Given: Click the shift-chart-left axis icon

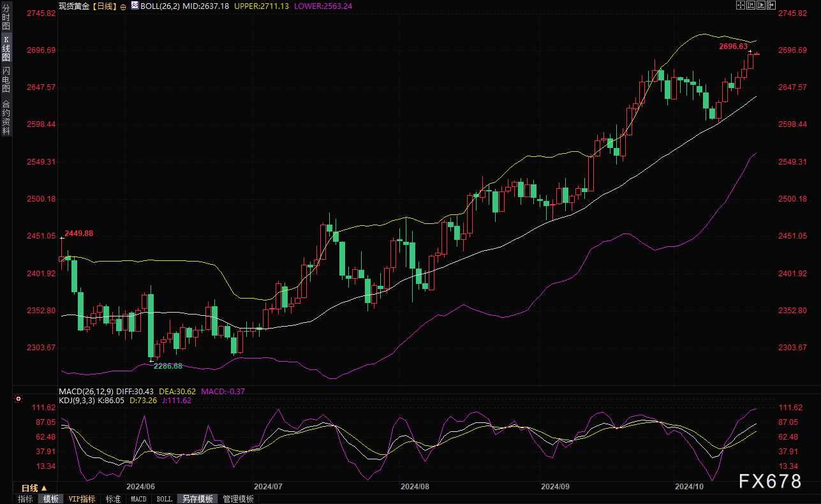Looking at the screenshot, I should pyautogui.click(x=751, y=6).
